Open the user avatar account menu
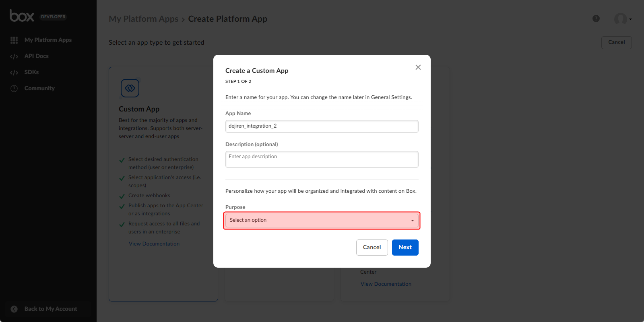 pyautogui.click(x=620, y=19)
